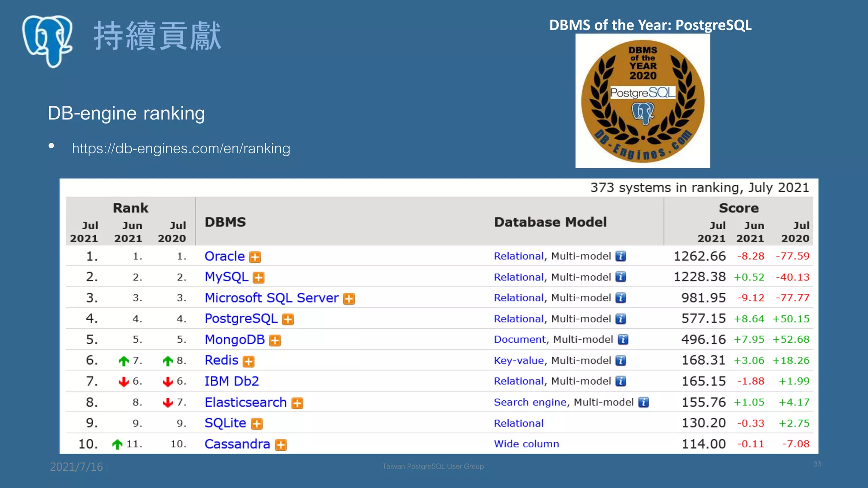This screenshot has height=488, width=868.
Task: Open the DBMS of the Year 2020 badge image
Action: pos(643,101)
